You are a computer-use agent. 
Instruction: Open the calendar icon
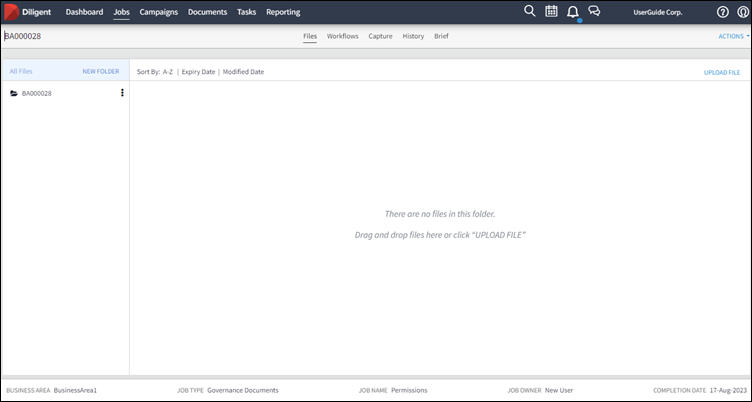(x=551, y=12)
